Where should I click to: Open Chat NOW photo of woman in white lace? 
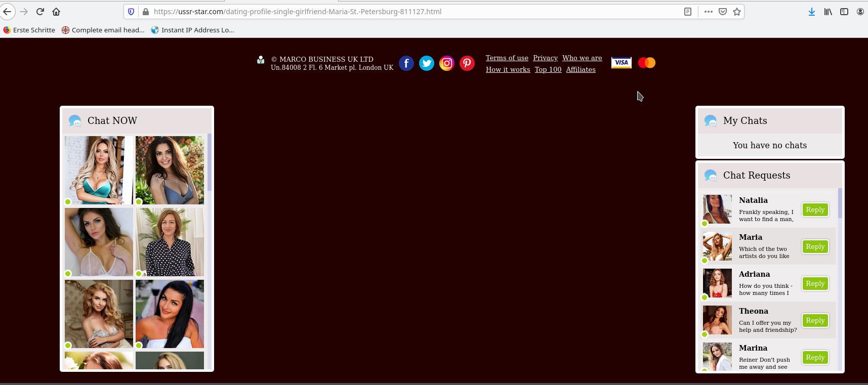[x=99, y=242]
